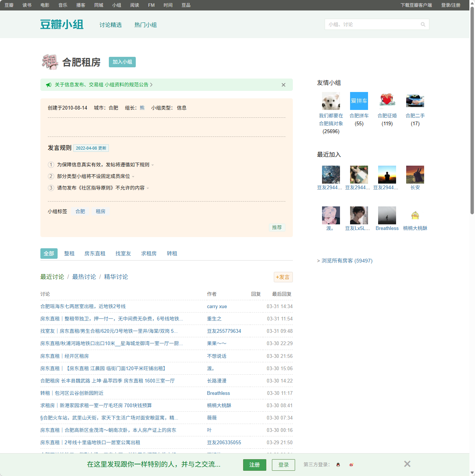
Task: Expand rule three about community guidelines content
Action: (148, 188)
